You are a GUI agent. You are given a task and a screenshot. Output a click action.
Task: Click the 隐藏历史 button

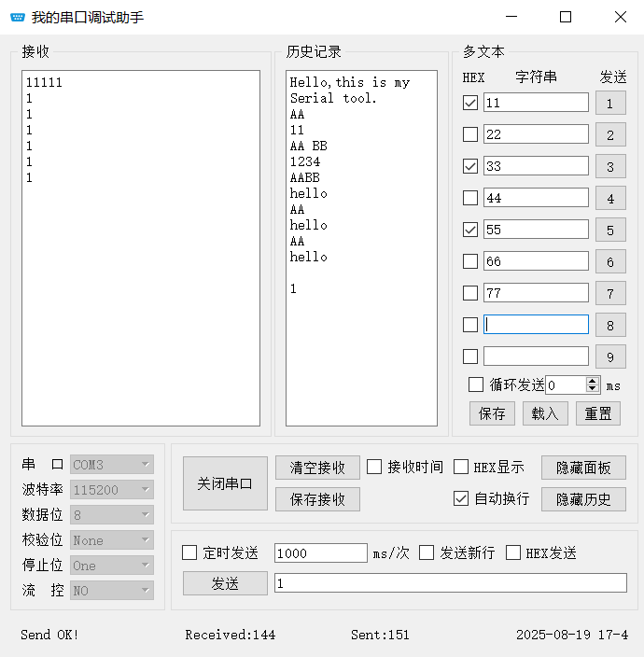pyautogui.click(x=583, y=499)
